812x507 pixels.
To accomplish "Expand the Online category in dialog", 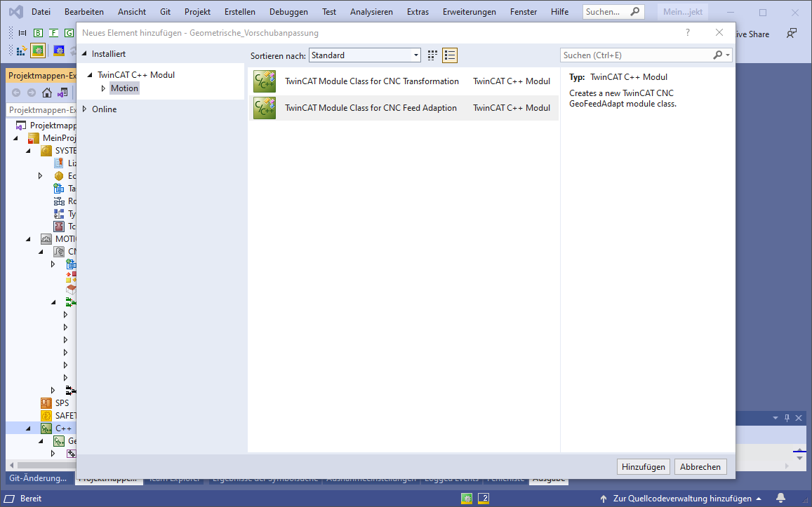I will point(84,109).
